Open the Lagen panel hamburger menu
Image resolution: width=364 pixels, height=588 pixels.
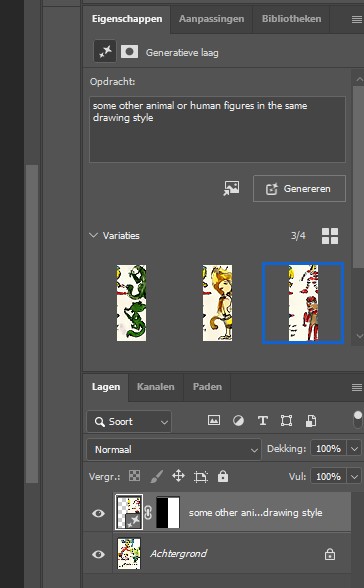357,388
